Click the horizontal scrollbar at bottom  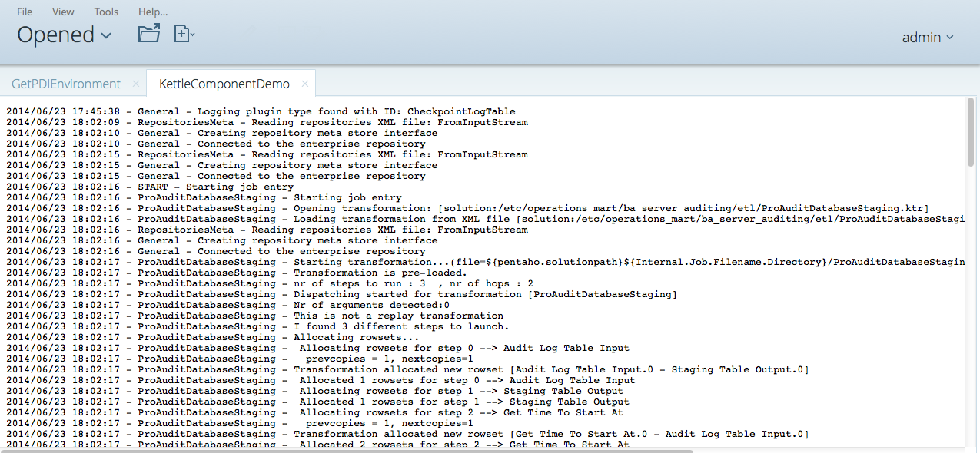(347, 451)
